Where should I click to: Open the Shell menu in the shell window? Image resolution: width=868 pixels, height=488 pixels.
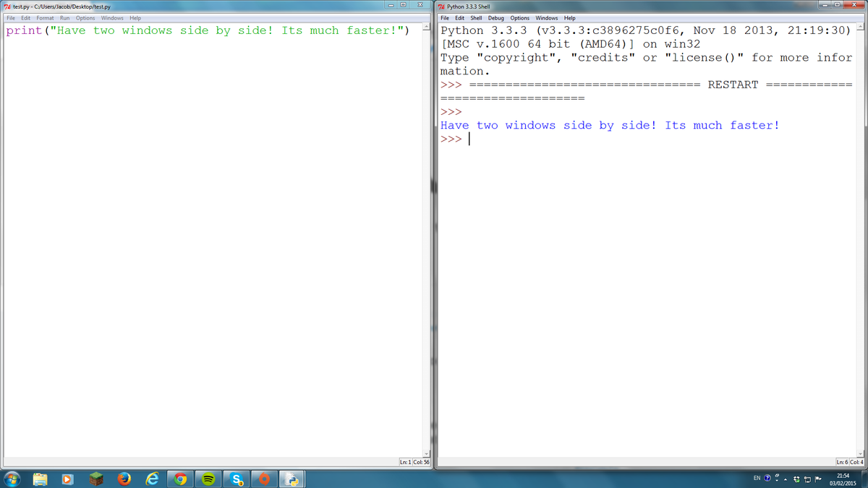point(476,17)
